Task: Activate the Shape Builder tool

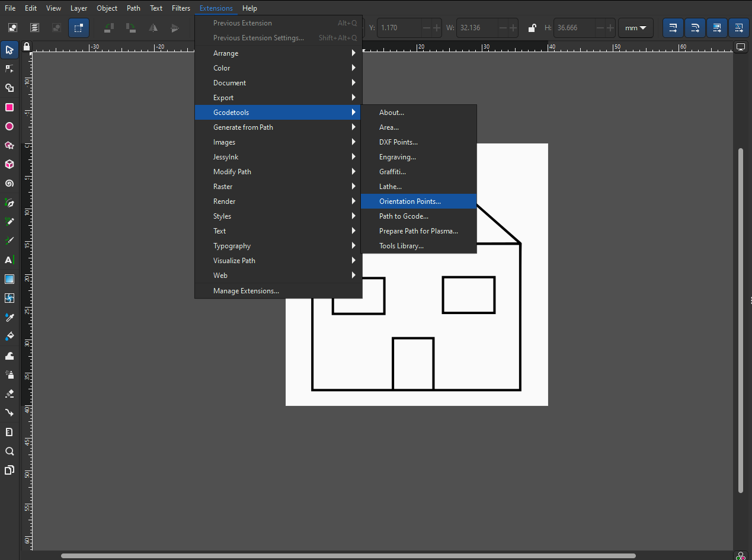Action: pyautogui.click(x=9, y=88)
